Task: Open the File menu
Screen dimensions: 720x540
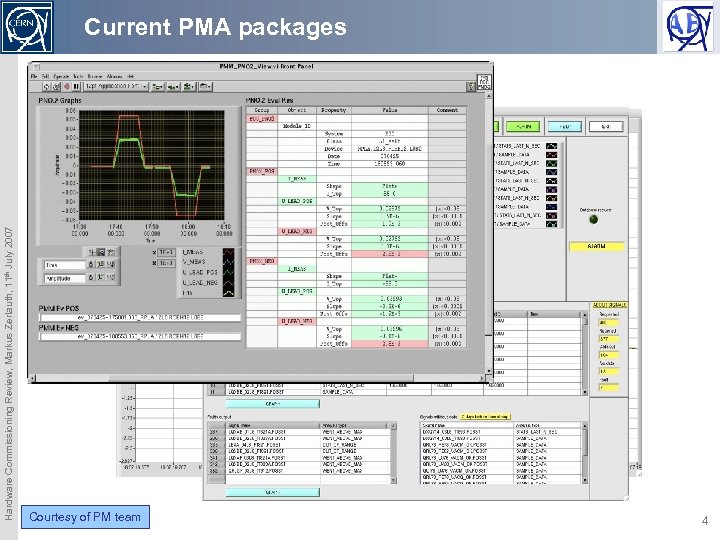Action: pyautogui.click(x=34, y=76)
